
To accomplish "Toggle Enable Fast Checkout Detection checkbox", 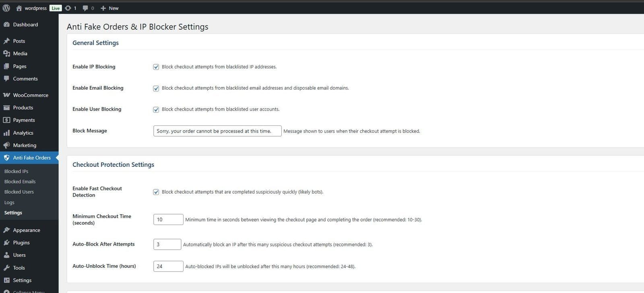I will 156,192.
